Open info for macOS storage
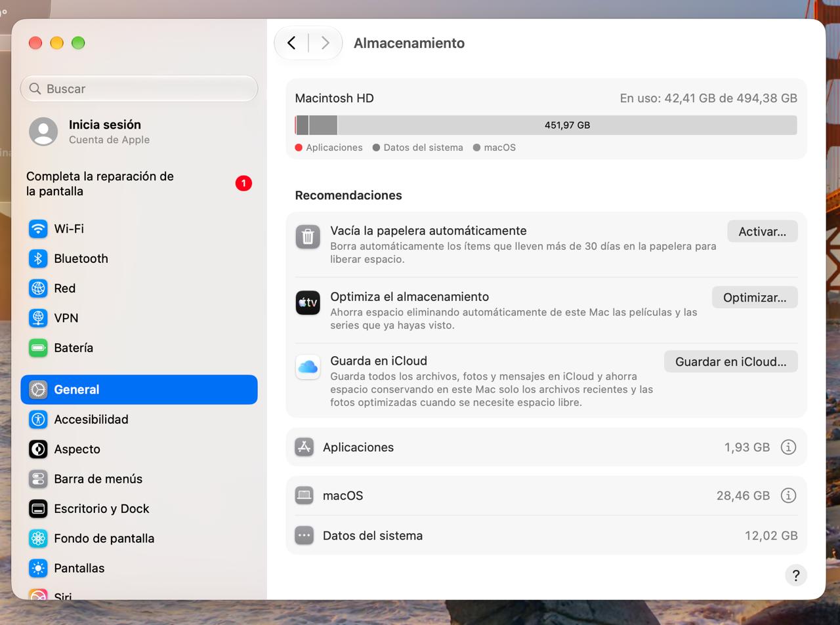This screenshot has width=840, height=625. [x=788, y=496]
